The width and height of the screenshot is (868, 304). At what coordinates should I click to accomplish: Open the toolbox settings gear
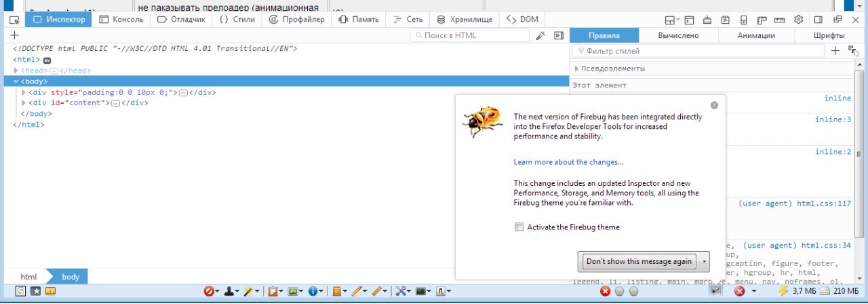(798, 20)
